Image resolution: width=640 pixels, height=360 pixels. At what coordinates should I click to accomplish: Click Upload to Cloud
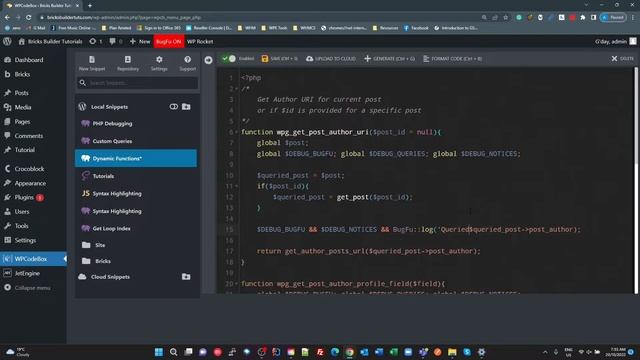tap(331, 59)
